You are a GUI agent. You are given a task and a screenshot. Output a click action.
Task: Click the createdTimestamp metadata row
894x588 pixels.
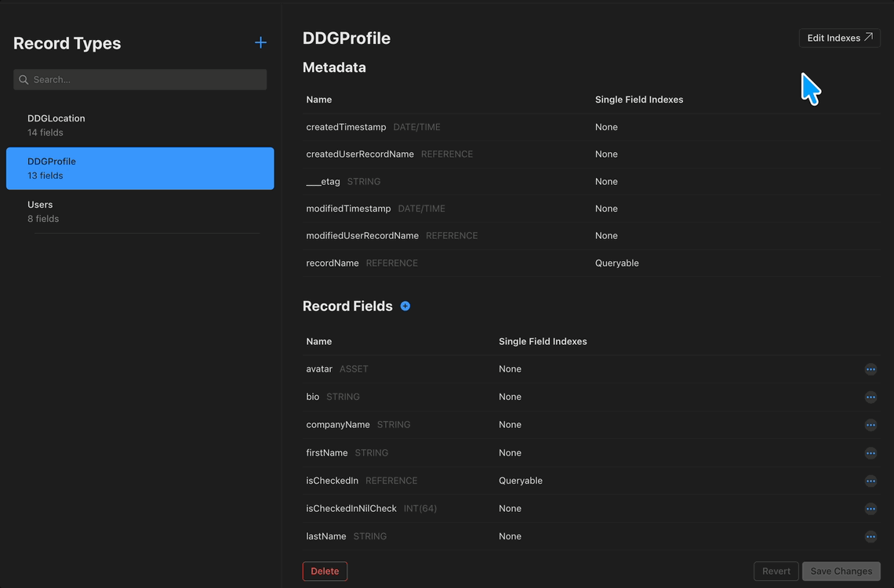pos(591,127)
